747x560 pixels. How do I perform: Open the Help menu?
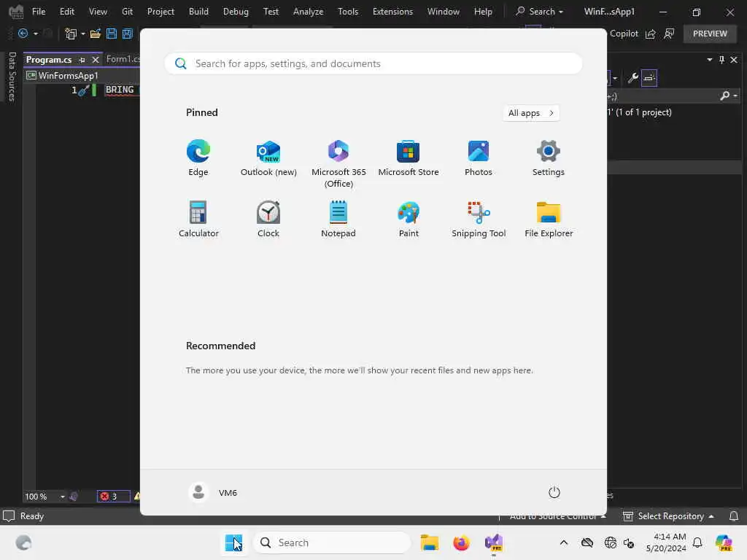[483, 12]
